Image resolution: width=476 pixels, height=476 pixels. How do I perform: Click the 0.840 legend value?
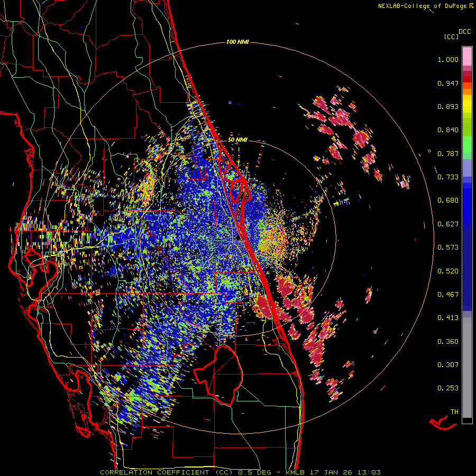(448, 130)
